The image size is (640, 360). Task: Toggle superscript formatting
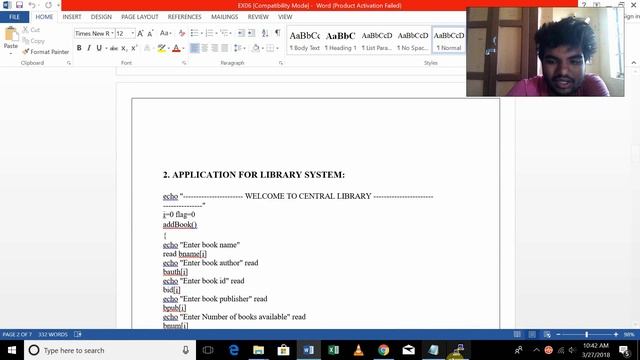(134, 48)
